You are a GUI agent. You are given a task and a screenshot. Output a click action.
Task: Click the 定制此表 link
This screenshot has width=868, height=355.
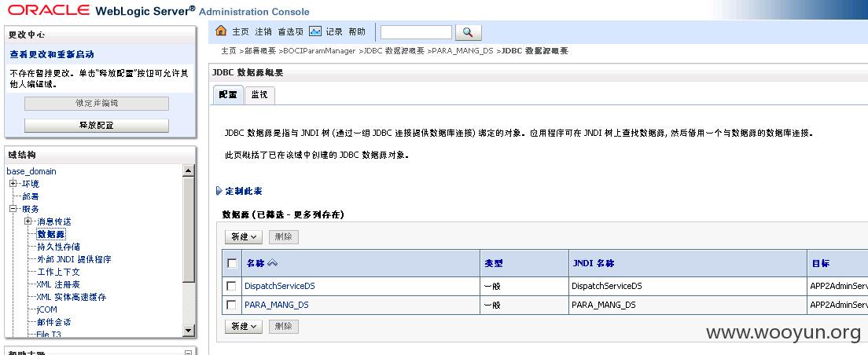point(244,192)
